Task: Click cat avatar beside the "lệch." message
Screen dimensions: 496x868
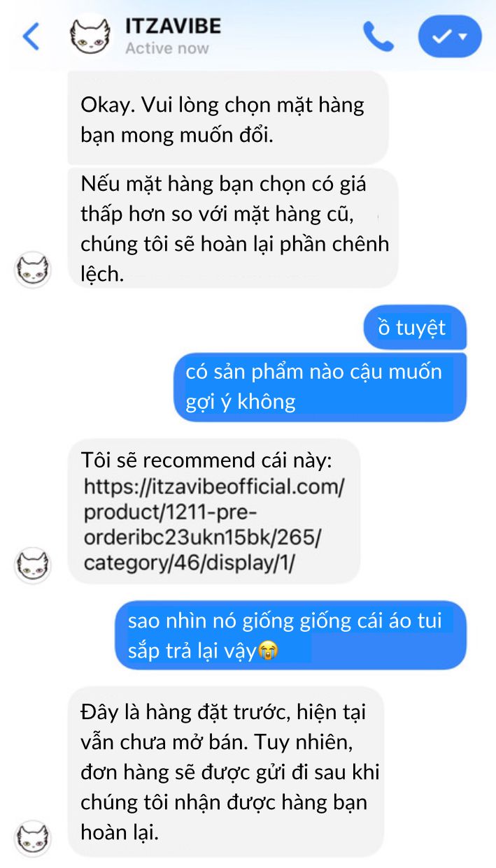Action: 33,269
